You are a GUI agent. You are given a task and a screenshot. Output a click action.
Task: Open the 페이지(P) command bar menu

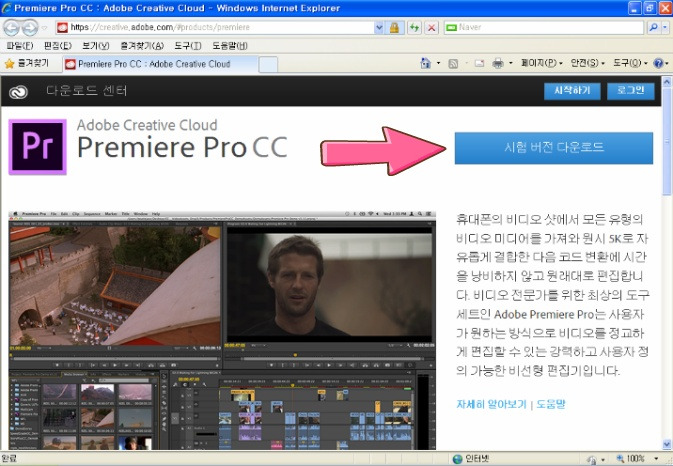tap(541, 64)
